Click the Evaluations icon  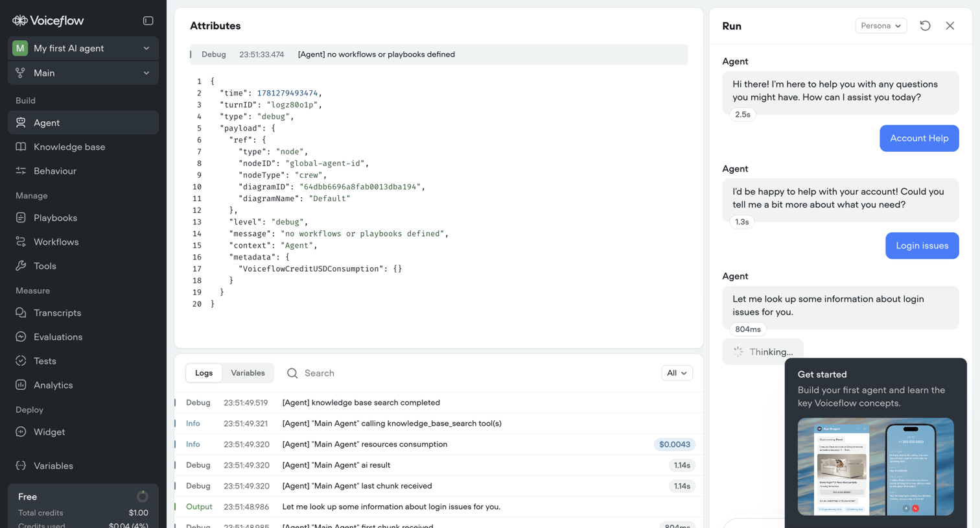point(21,337)
